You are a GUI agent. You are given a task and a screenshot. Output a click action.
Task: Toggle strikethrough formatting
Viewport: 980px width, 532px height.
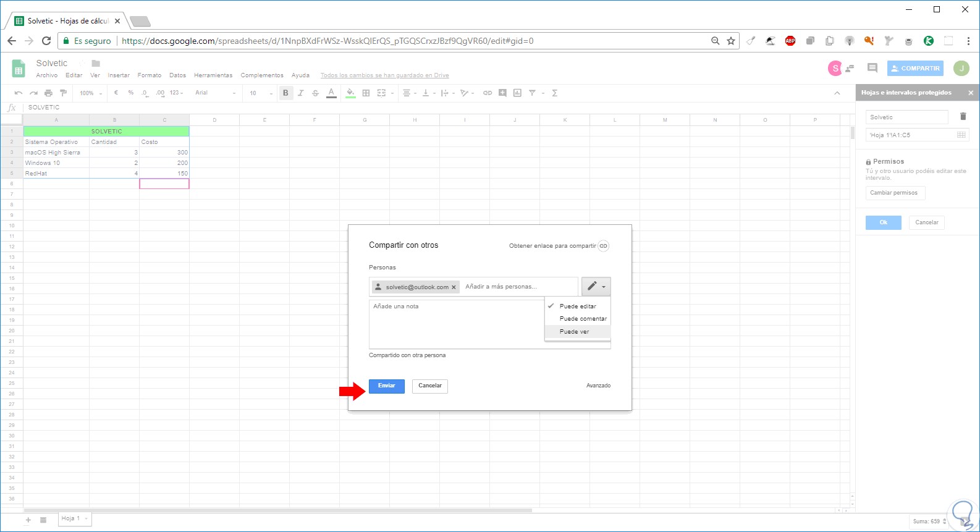click(x=316, y=93)
